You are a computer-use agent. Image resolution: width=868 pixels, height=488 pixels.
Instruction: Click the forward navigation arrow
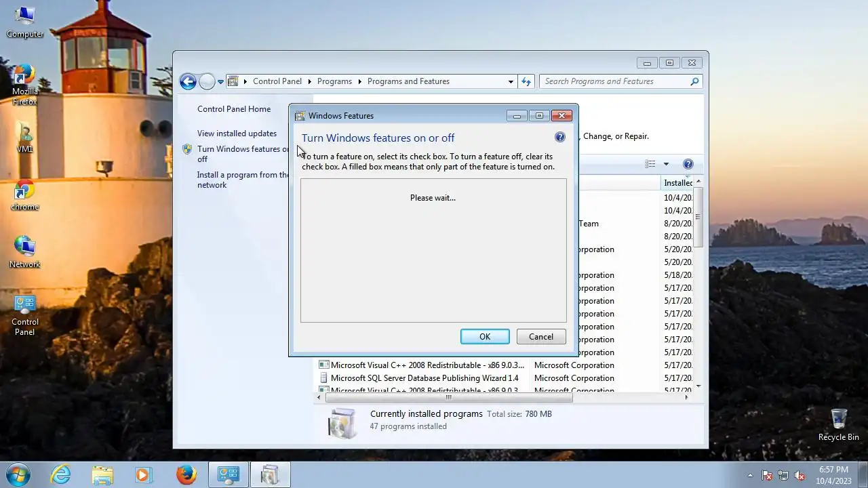coord(207,81)
